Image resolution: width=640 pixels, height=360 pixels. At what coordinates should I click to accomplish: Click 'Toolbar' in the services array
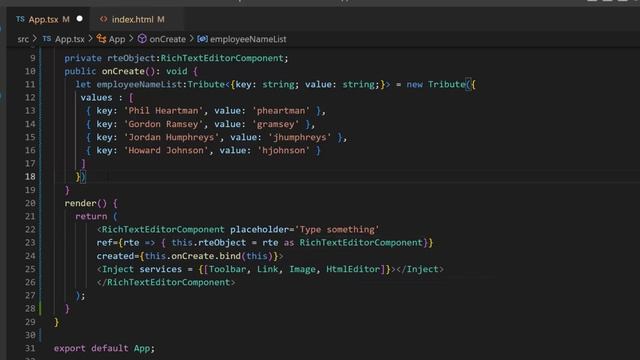[227, 269]
